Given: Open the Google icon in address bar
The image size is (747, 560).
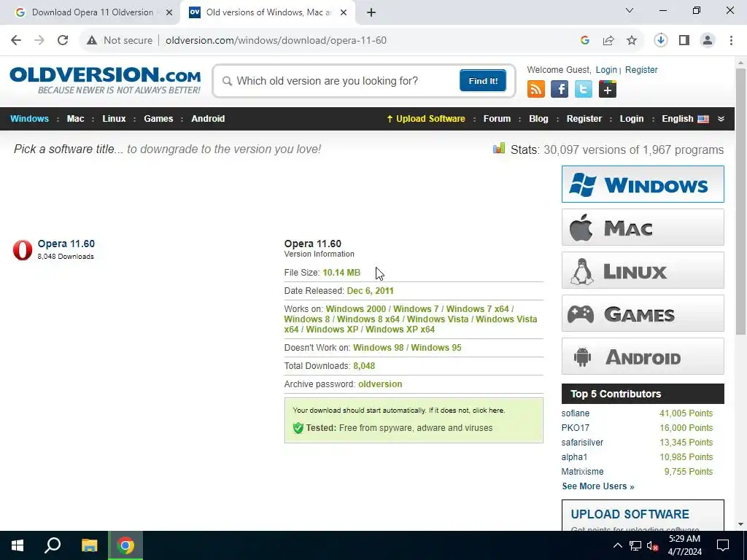Looking at the screenshot, I should 585,41.
